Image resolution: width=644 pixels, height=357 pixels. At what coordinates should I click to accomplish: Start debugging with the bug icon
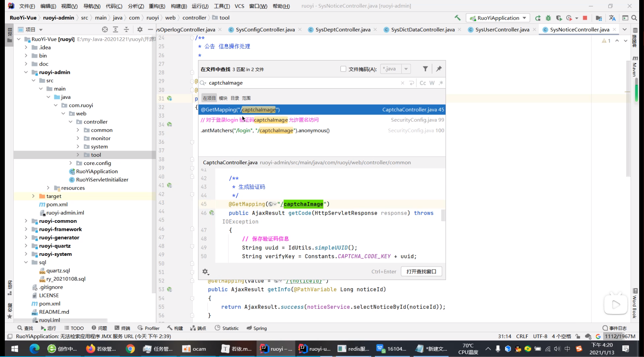[x=548, y=18]
